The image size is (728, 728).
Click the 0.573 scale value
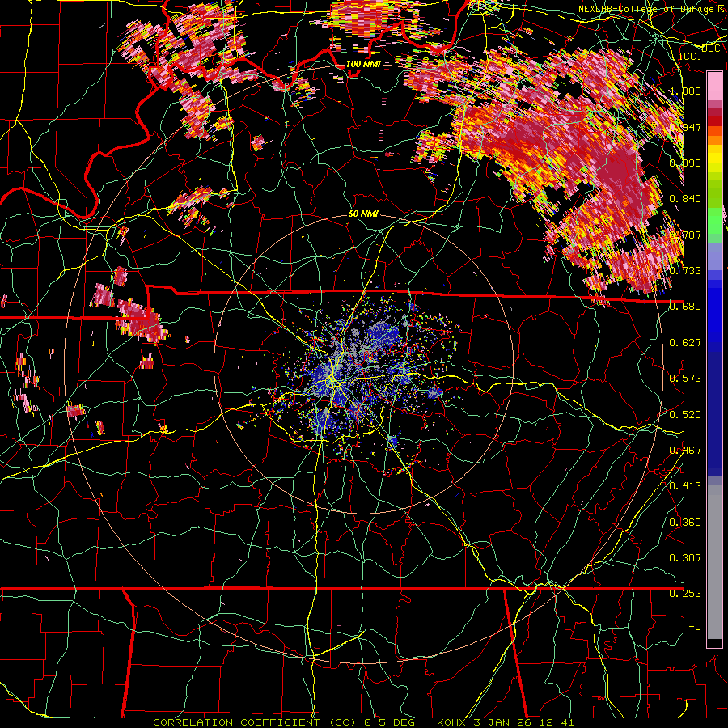pyautogui.click(x=685, y=378)
